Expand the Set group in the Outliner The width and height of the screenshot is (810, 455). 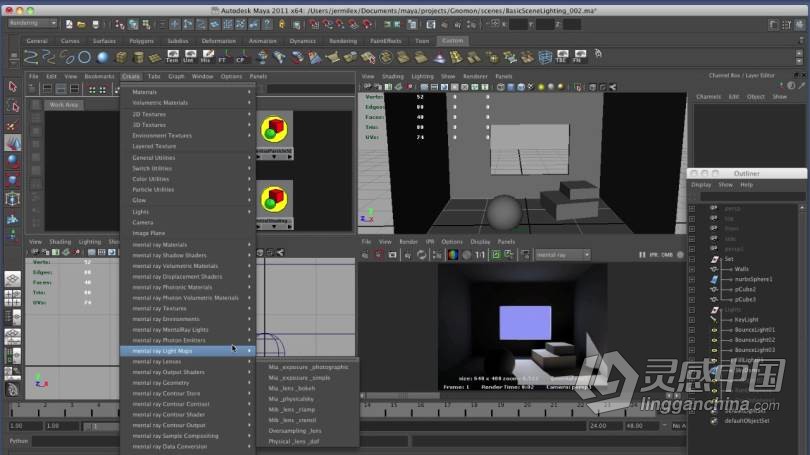692,259
